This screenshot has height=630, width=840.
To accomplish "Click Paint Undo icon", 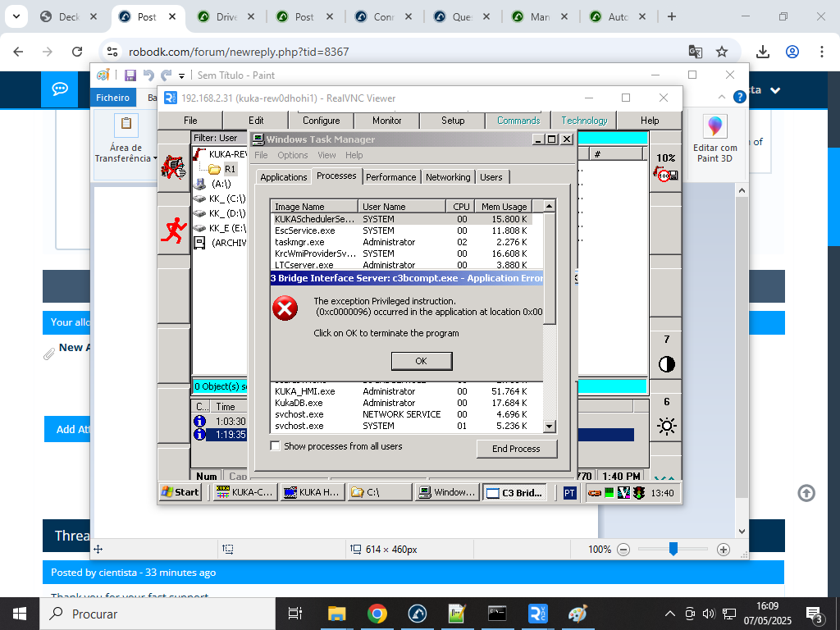I will (x=149, y=75).
